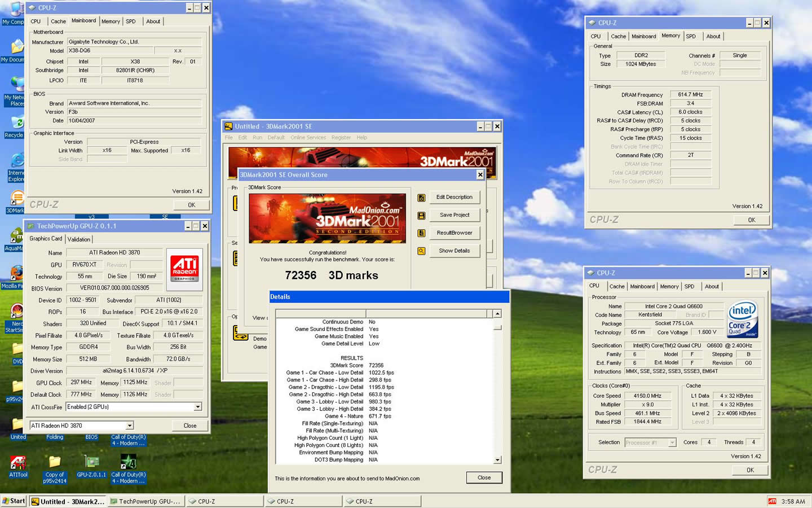Viewport: 812px width, 508px height.
Task: Select the ATITool desktop icon
Action: 18,467
